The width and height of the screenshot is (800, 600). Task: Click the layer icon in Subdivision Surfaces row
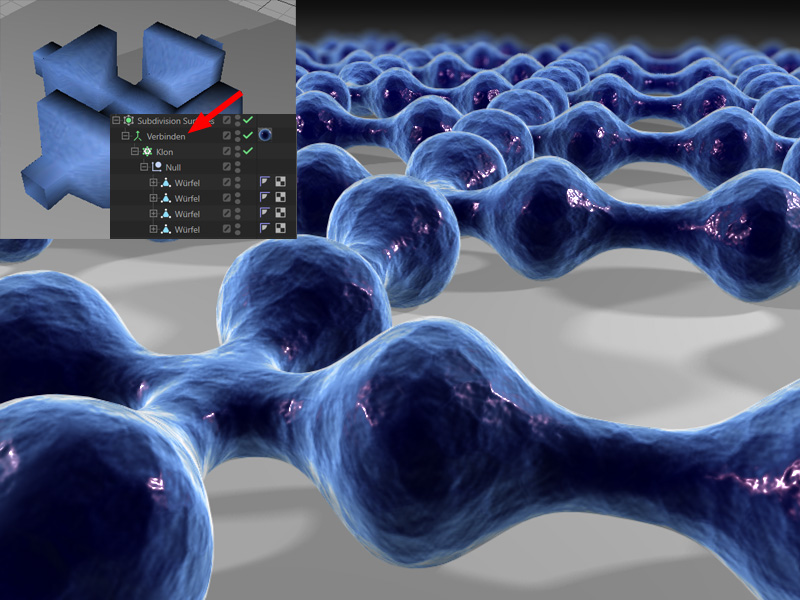(x=227, y=120)
